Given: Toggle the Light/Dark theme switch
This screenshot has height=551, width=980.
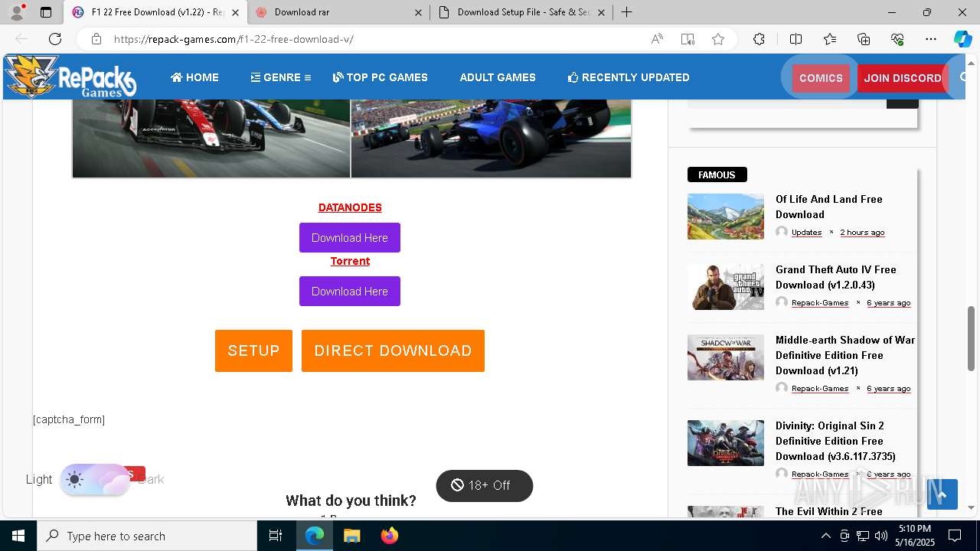Looking at the screenshot, I should click(x=95, y=480).
